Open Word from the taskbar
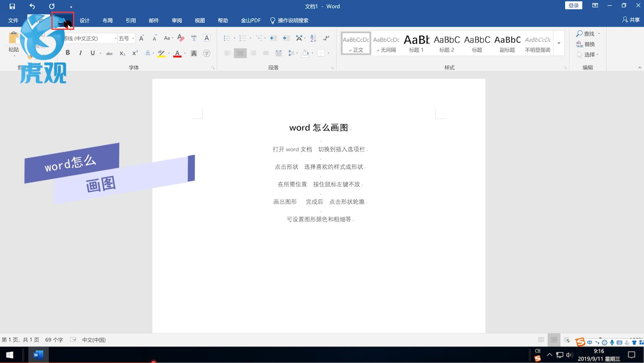Image resolution: width=644 pixels, height=363 pixels. tap(38, 354)
